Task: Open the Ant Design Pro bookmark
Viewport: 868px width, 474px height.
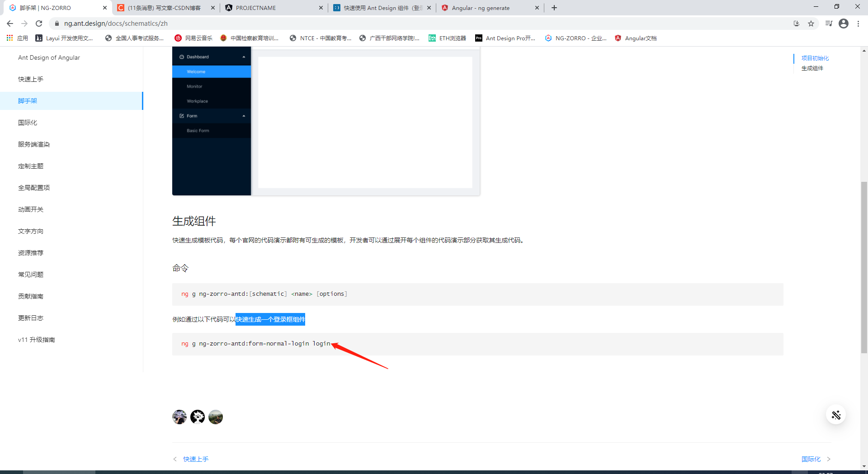Action: point(505,38)
